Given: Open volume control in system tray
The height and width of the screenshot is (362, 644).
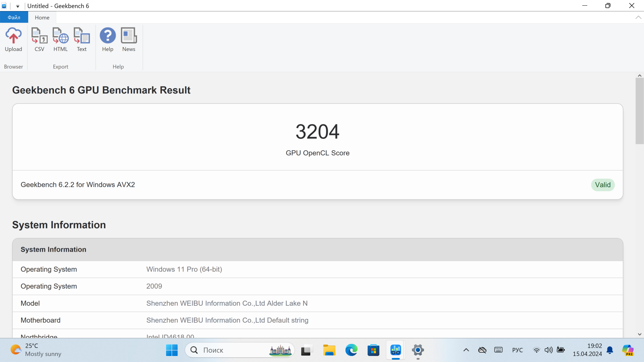Looking at the screenshot, I should (549, 350).
